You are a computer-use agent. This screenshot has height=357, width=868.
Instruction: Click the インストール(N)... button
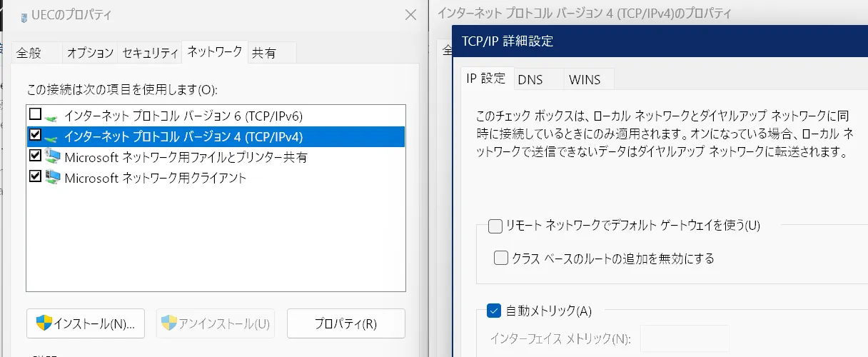pyautogui.click(x=86, y=323)
